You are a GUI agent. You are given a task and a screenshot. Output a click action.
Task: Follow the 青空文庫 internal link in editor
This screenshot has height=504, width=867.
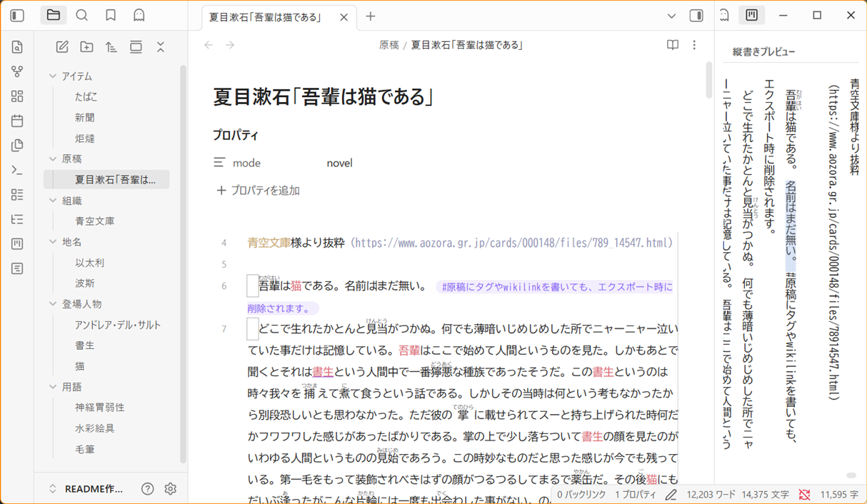(x=269, y=243)
